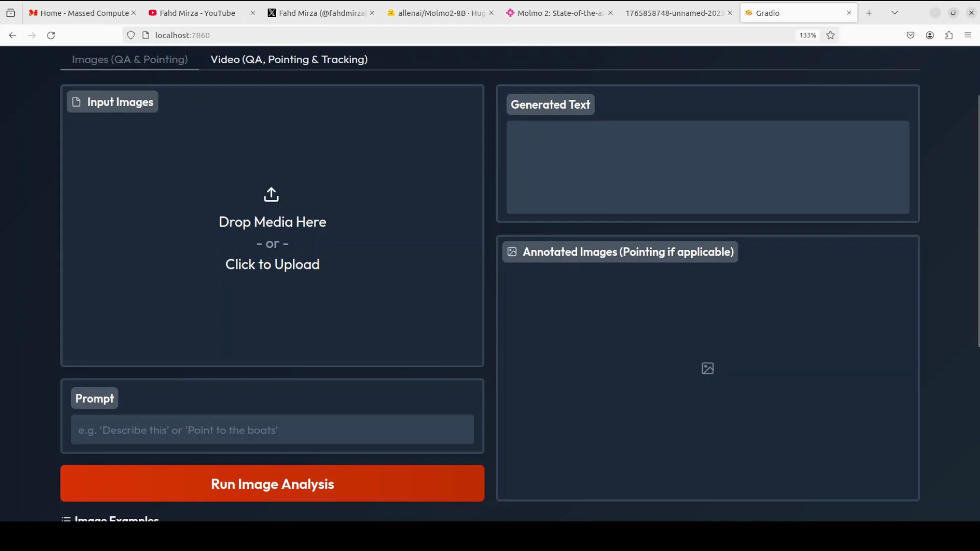Click the image placeholder icon in Annotated Images
The height and width of the screenshot is (551, 980).
(707, 368)
